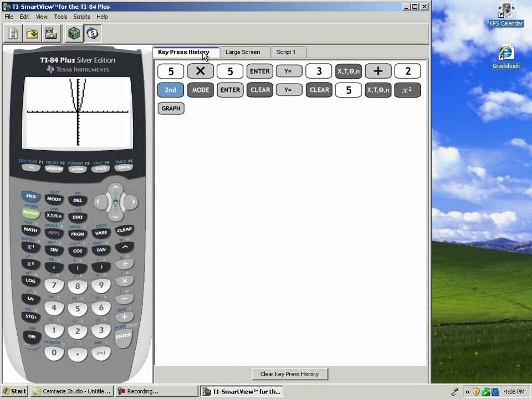Open the File menu
Viewport: 532px width, 399px height.
point(9,17)
